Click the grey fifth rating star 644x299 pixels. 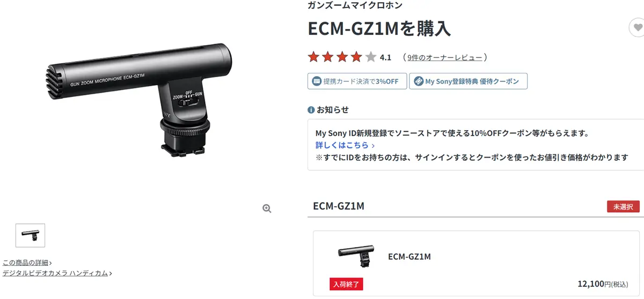pos(371,57)
